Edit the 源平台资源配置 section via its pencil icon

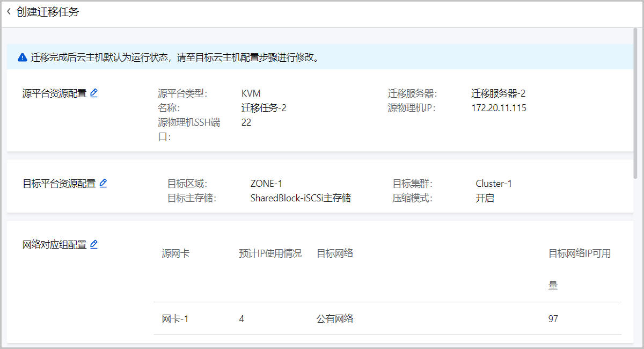pyautogui.click(x=94, y=93)
